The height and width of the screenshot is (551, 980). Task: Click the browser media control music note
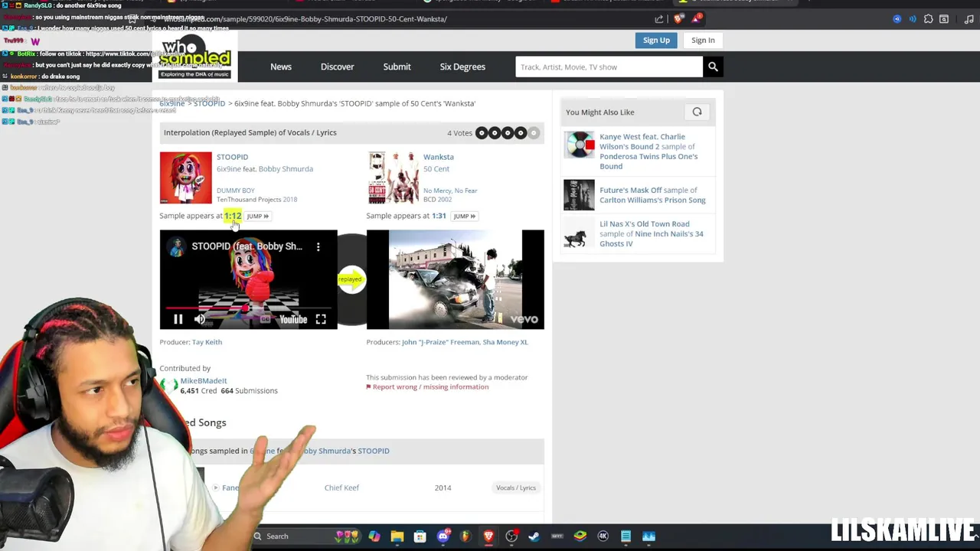969,19
